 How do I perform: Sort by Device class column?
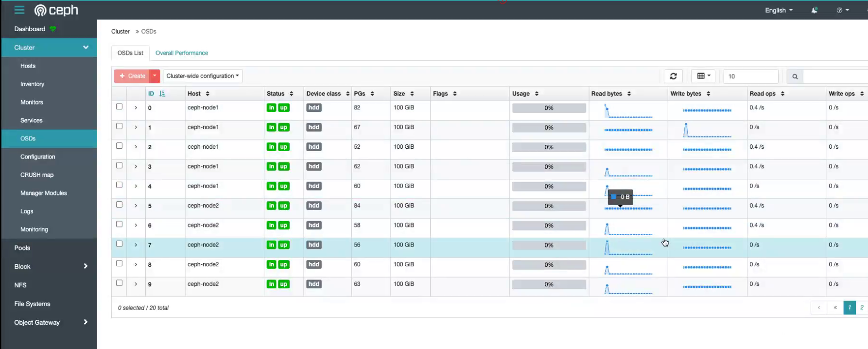[347, 94]
